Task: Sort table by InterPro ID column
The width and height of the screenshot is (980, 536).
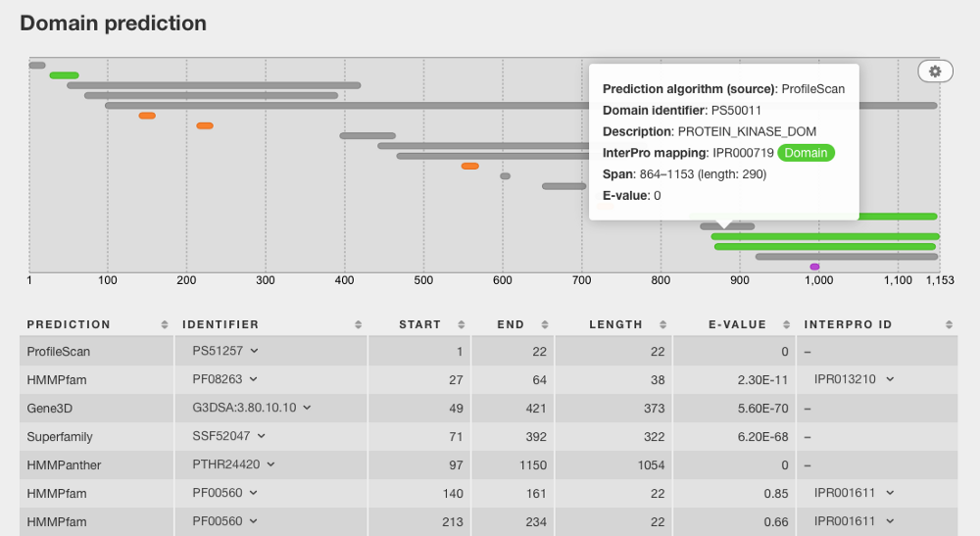Action: (947, 324)
